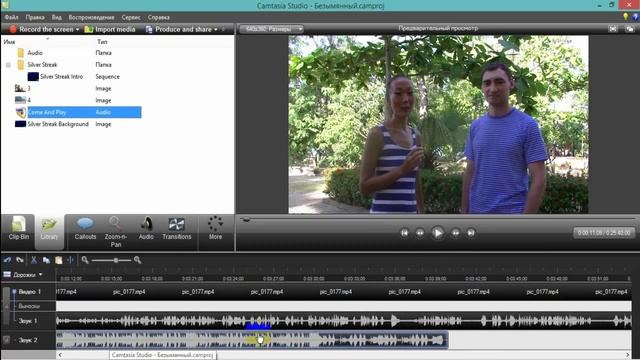Click the lightbulb tips icon

pos(625,17)
